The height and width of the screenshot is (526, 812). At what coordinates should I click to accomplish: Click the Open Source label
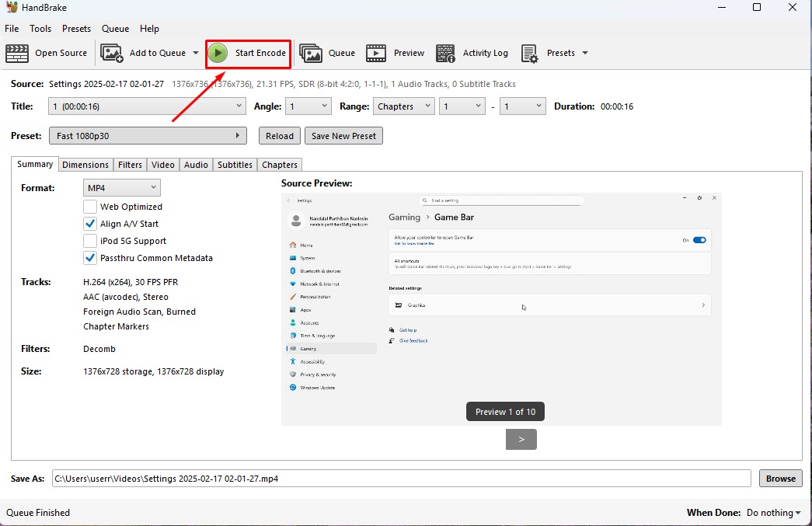(x=61, y=53)
